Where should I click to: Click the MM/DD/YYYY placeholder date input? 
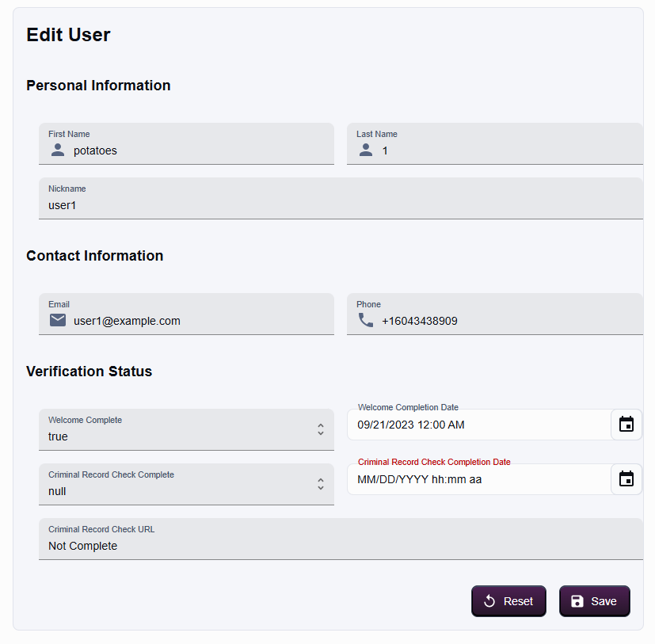(420, 479)
